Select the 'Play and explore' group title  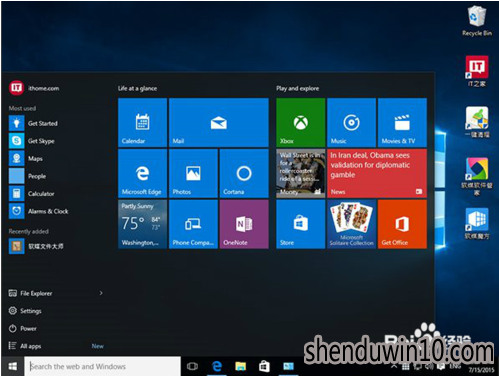(x=297, y=88)
